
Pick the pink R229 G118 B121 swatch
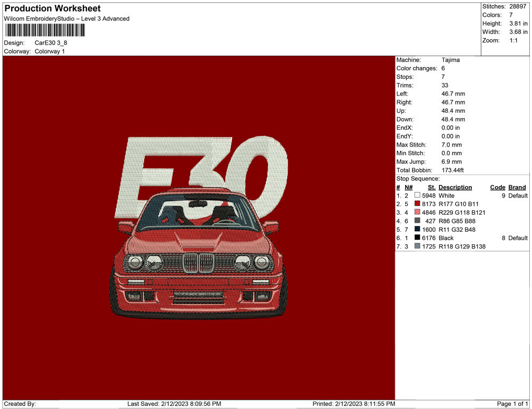click(417, 213)
